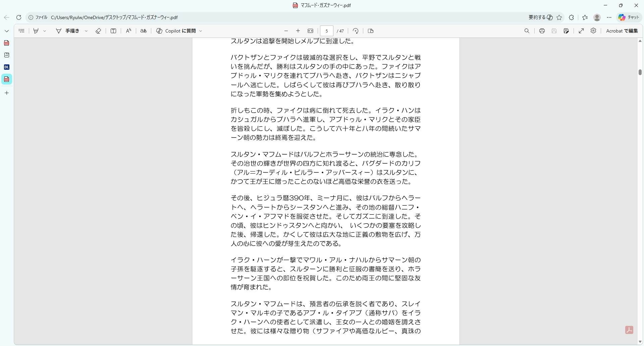The image size is (644, 346).
Task: Click the 要約する summarize button
Action: point(540,17)
